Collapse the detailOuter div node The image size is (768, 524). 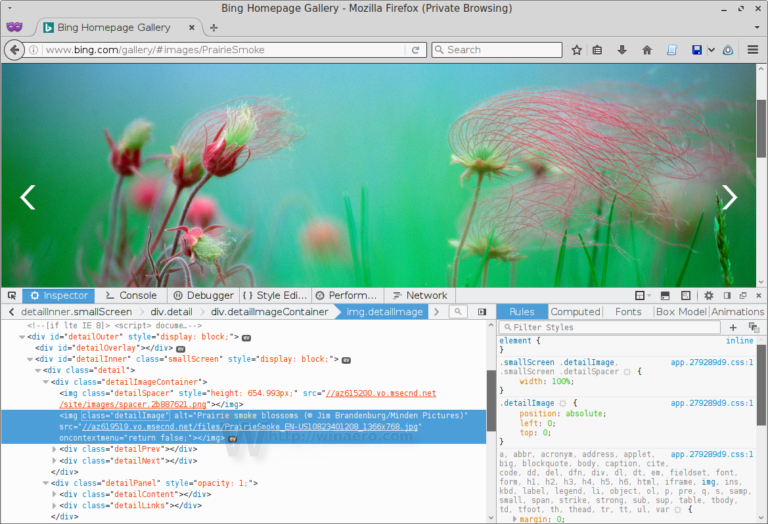(22, 337)
